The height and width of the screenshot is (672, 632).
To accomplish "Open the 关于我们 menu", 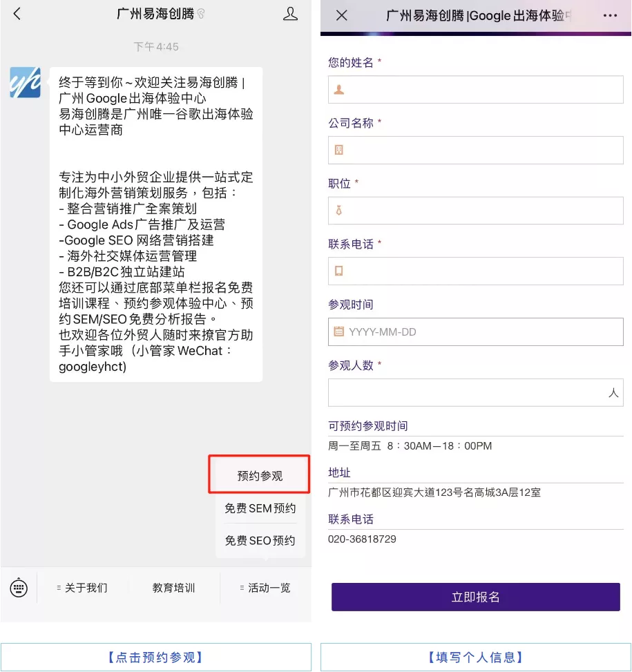I will pyautogui.click(x=82, y=588).
